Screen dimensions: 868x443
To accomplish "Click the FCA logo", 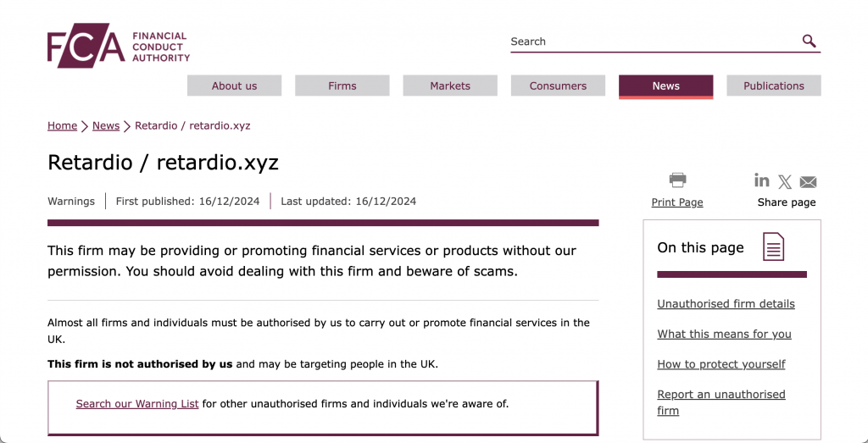I will [x=118, y=46].
